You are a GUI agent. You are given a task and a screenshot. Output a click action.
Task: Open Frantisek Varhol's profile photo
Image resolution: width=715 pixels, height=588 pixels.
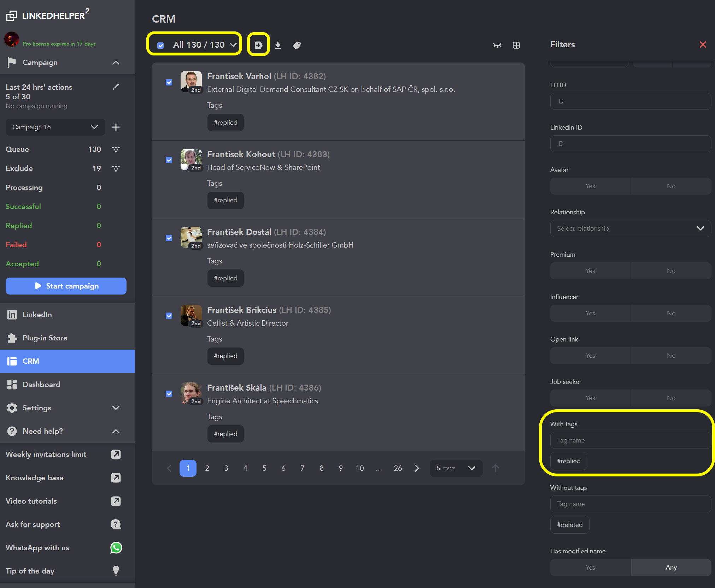click(191, 82)
